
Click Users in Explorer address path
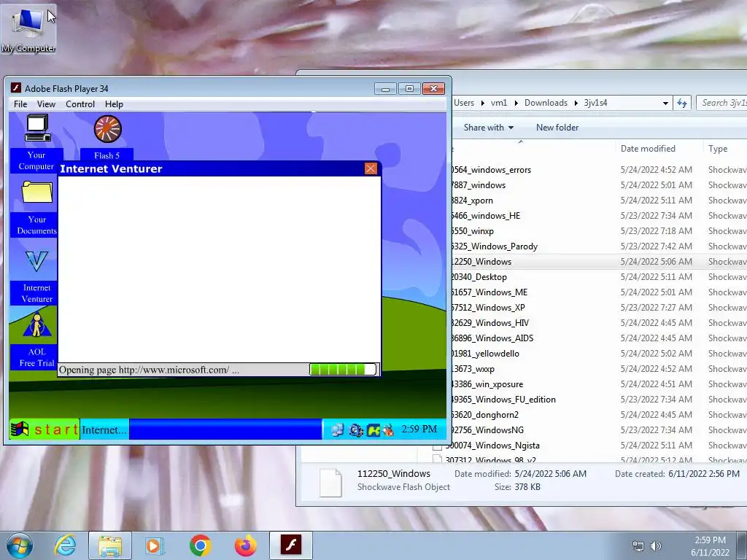pyautogui.click(x=463, y=103)
